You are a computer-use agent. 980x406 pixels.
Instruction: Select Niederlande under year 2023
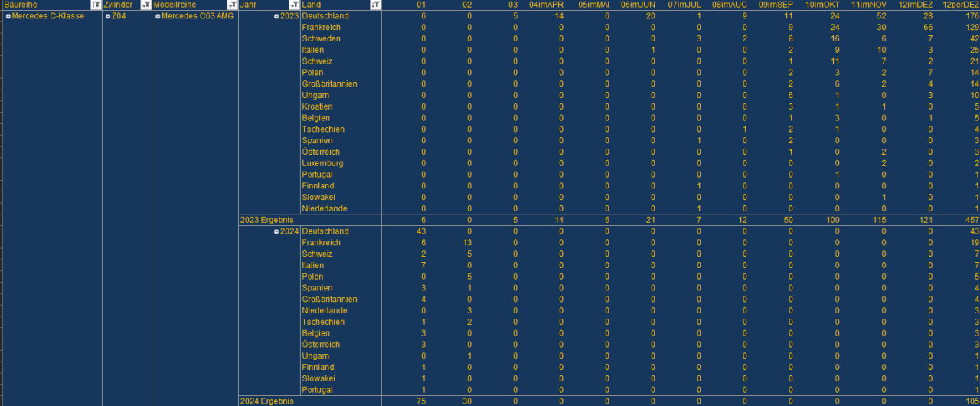(x=325, y=208)
